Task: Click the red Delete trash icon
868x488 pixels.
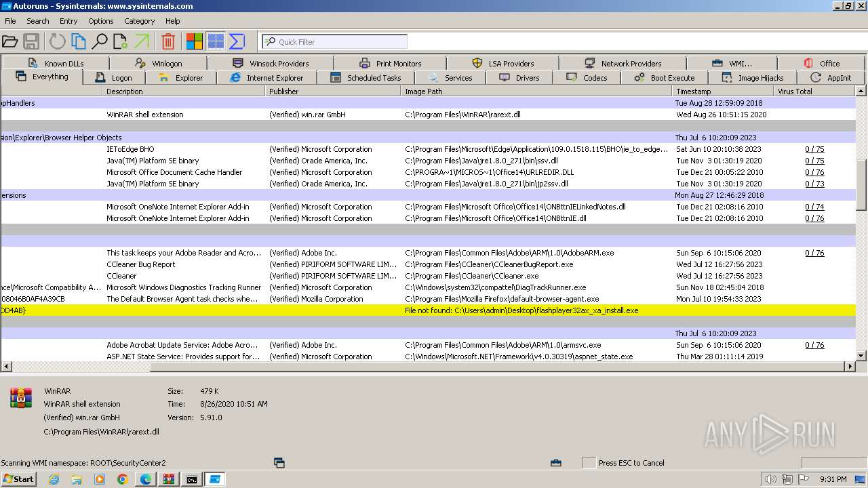Action: (x=168, y=41)
